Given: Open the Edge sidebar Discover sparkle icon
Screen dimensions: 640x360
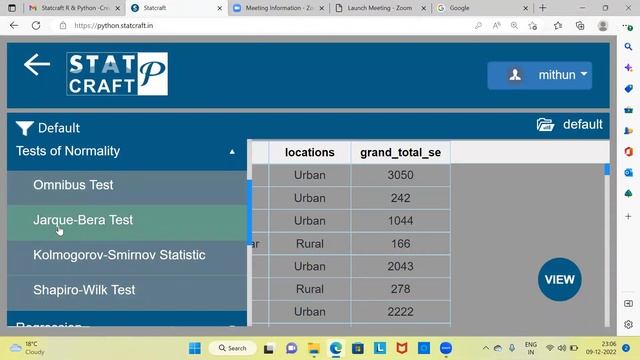Looking at the screenshot, I should click(x=629, y=68).
